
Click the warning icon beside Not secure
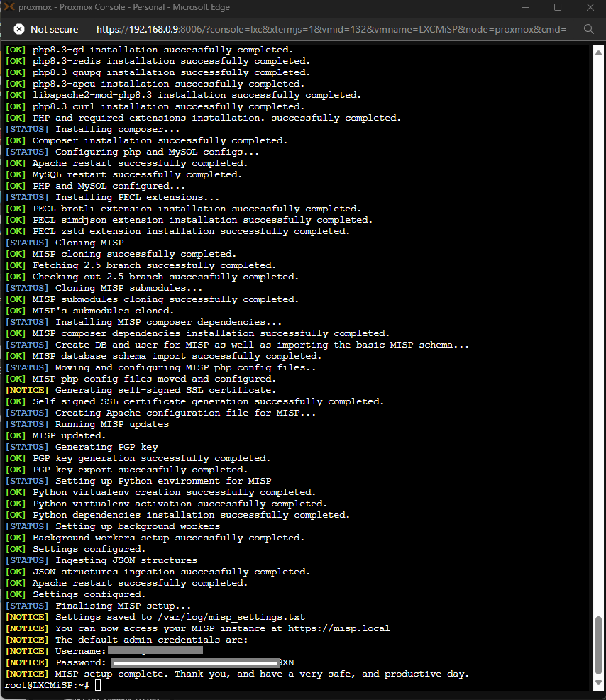pyautogui.click(x=18, y=30)
